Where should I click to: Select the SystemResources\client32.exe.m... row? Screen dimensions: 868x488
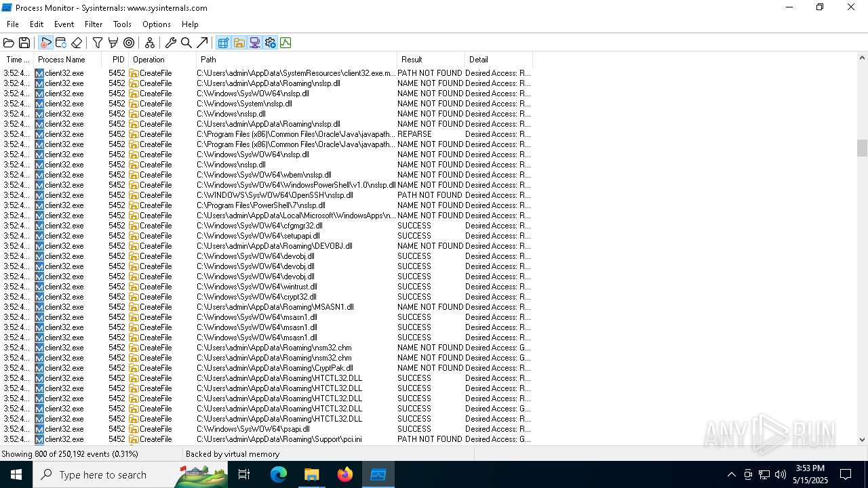click(267, 73)
